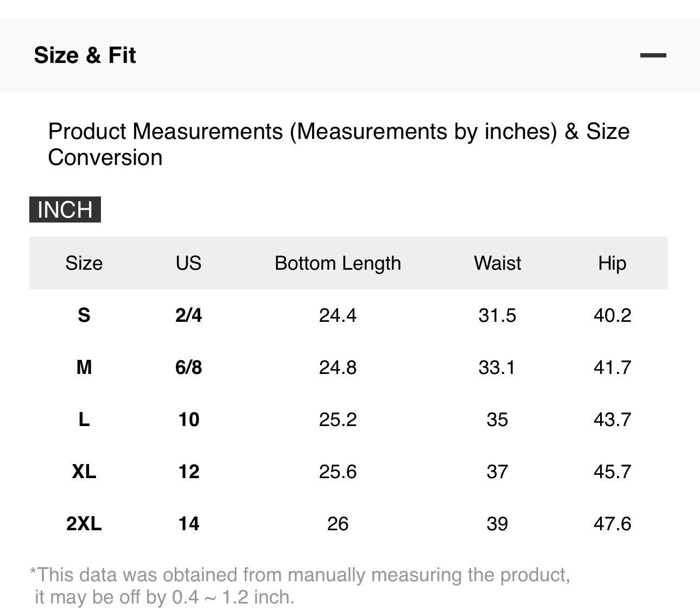The width and height of the screenshot is (700, 616).
Task: Click the Waist column header
Action: (x=497, y=263)
